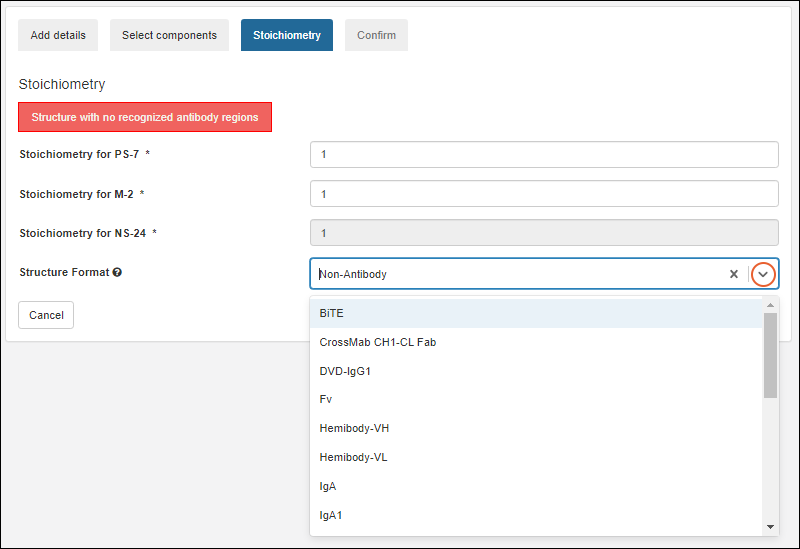The image size is (800, 549).
Task: Focus the Stoichiometry for PS-7 field
Action: click(544, 155)
